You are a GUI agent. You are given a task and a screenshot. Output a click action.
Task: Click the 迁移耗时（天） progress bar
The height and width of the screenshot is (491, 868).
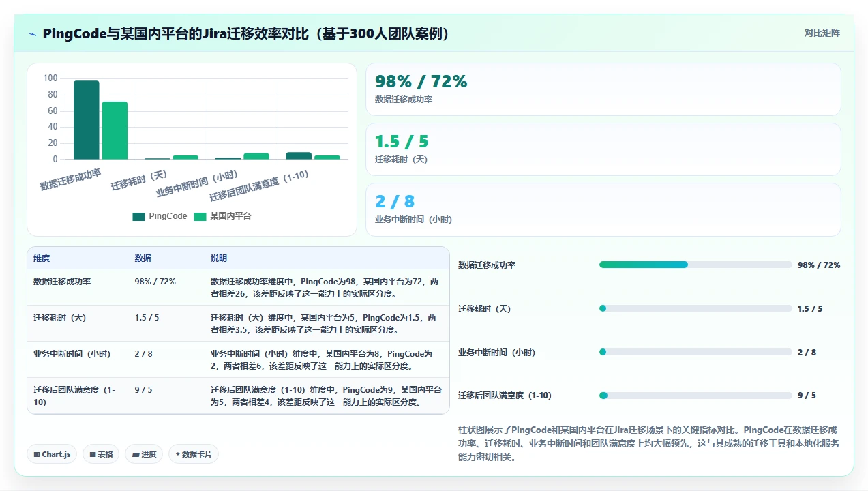(x=695, y=308)
